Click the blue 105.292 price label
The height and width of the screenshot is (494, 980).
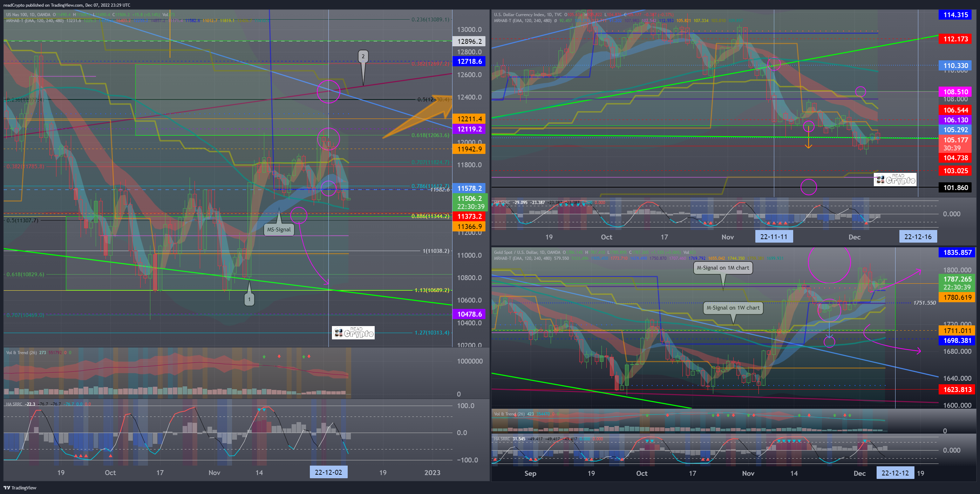[955, 130]
